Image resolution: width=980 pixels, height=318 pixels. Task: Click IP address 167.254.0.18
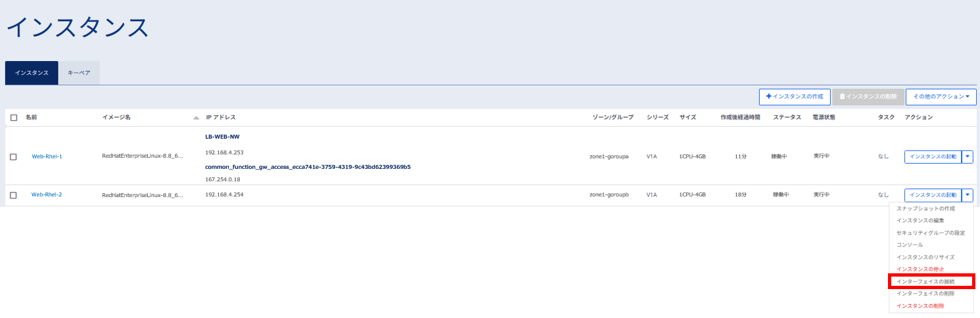coord(223,179)
